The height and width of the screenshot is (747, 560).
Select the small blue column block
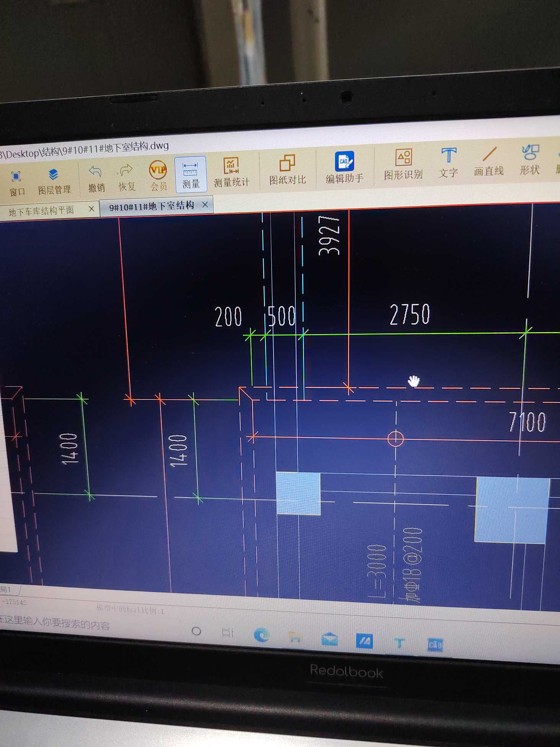click(x=298, y=493)
